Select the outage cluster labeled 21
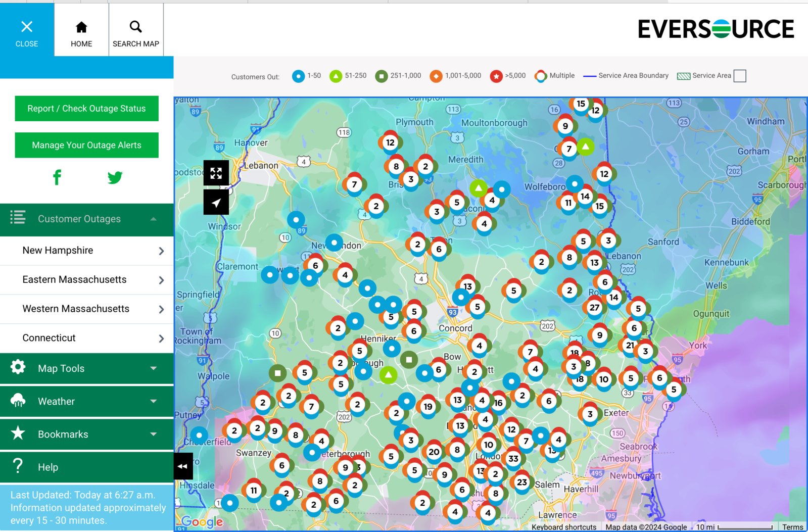Screen dimensions: 808x532 630,346
